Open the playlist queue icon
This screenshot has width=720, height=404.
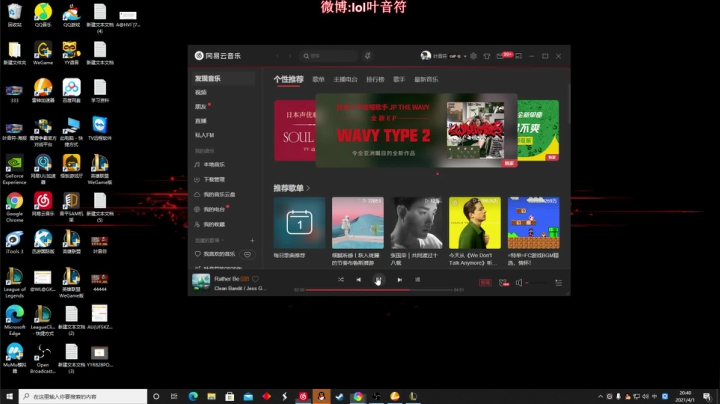(558, 283)
